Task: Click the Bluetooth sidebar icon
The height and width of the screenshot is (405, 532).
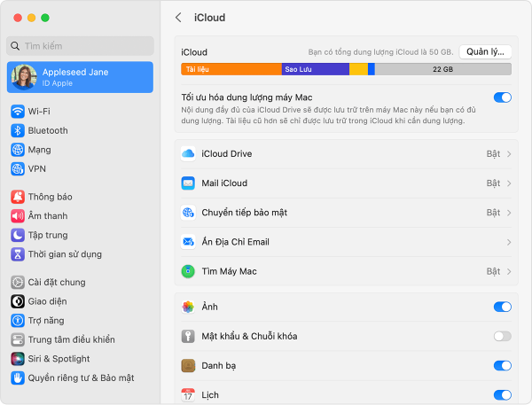Action: [18, 130]
